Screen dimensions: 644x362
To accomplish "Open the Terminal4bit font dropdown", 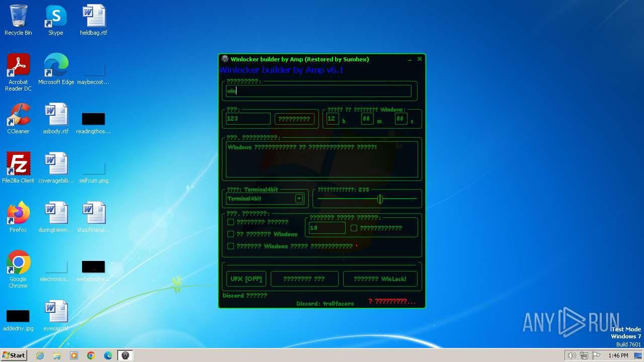I will [x=299, y=199].
